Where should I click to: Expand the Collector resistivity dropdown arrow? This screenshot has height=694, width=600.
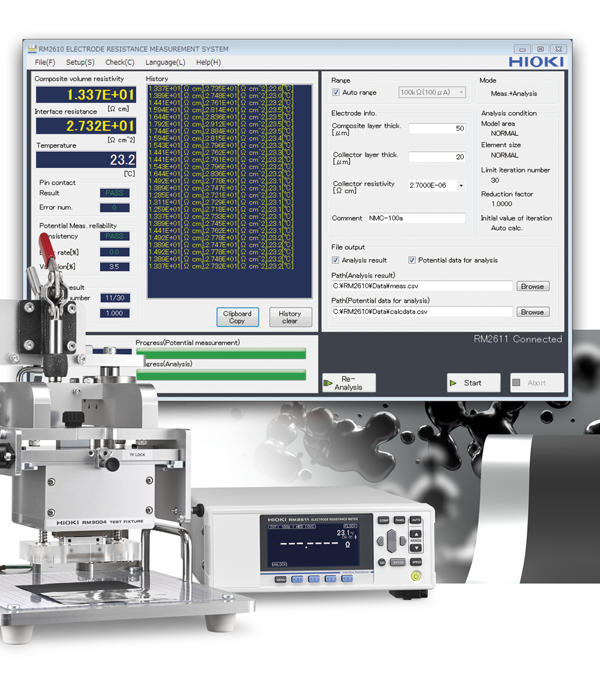pos(461,185)
